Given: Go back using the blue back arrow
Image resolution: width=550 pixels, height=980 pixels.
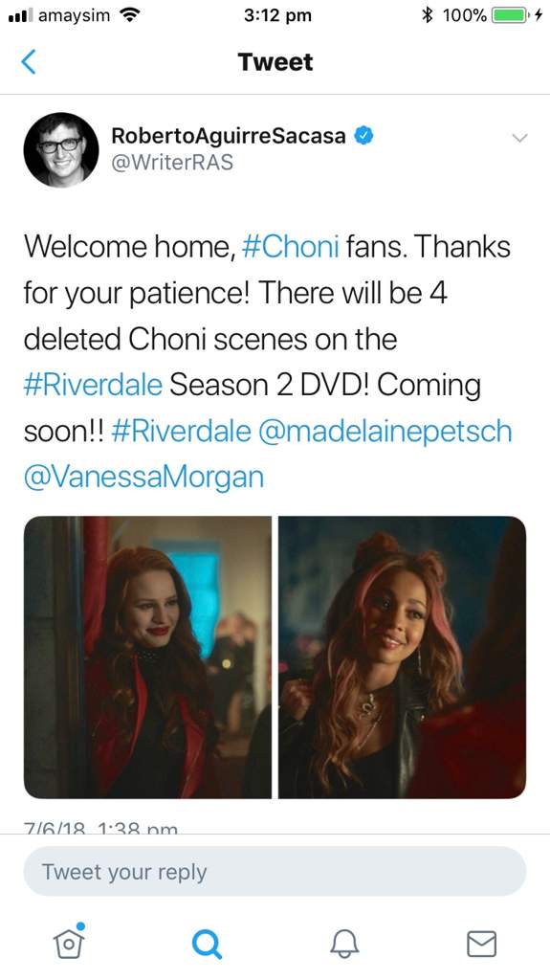Looking at the screenshot, I should coord(29,62).
